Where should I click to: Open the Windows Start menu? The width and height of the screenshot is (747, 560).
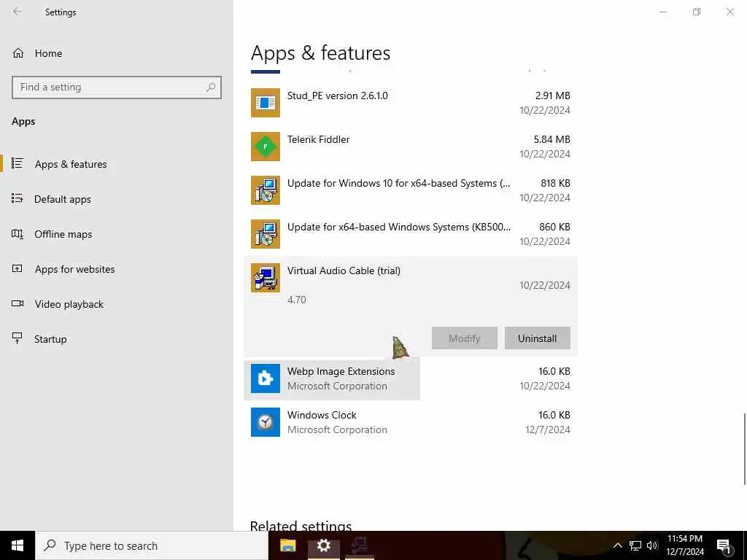(x=18, y=545)
